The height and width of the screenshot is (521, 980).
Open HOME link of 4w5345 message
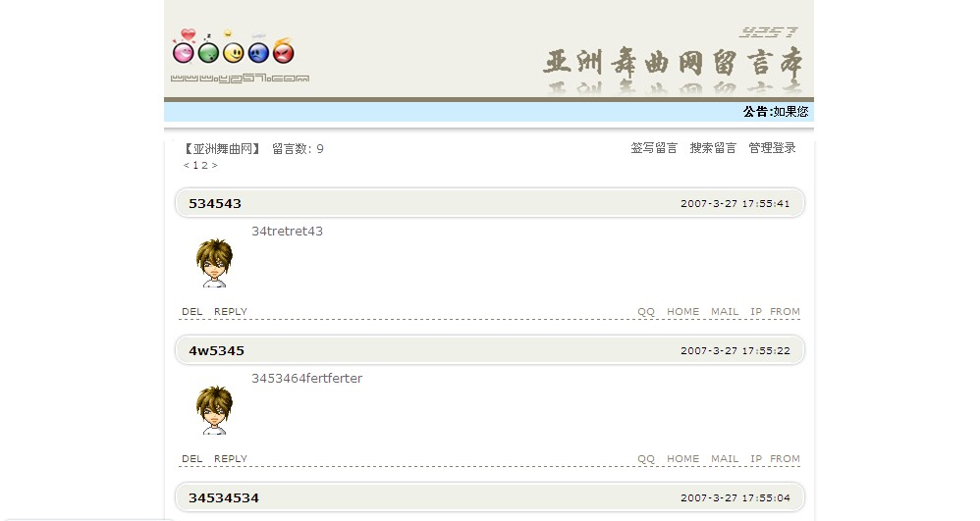683,458
